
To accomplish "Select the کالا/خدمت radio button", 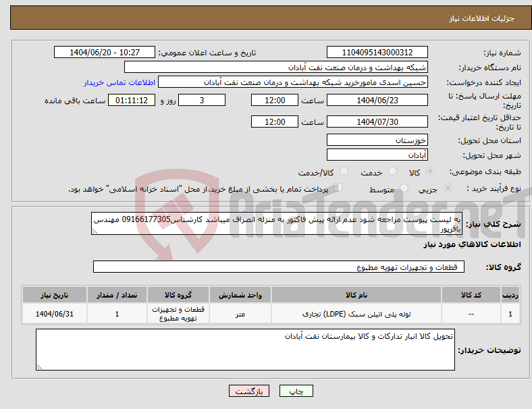I will (x=344, y=171).
